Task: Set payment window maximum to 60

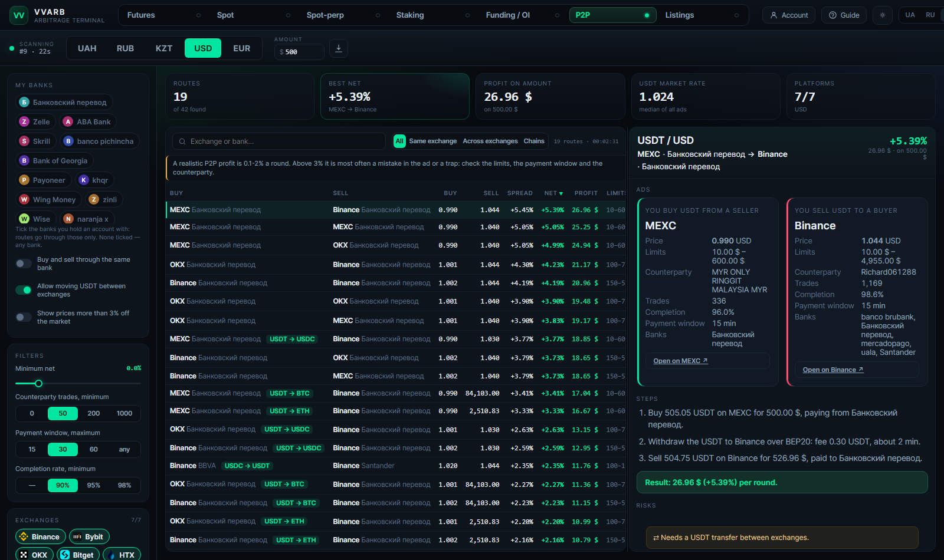Action: [x=94, y=449]
